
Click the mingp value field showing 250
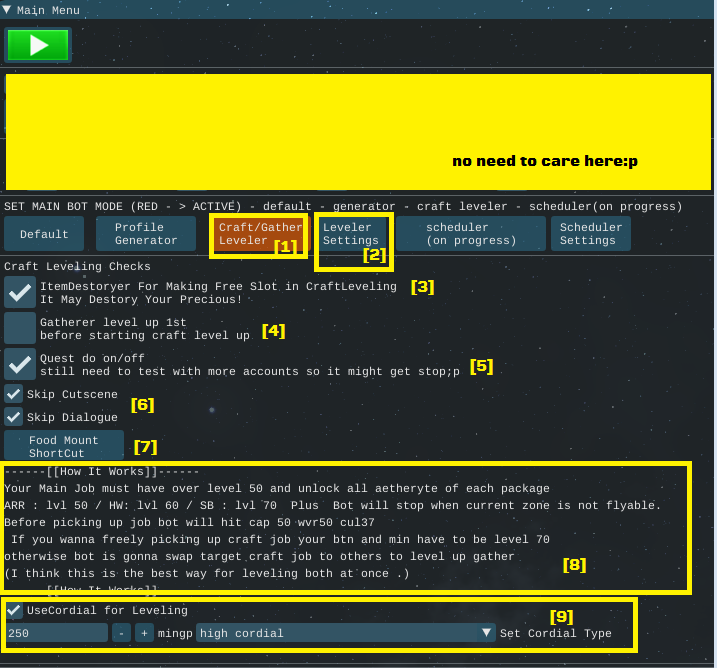[56, 633]
